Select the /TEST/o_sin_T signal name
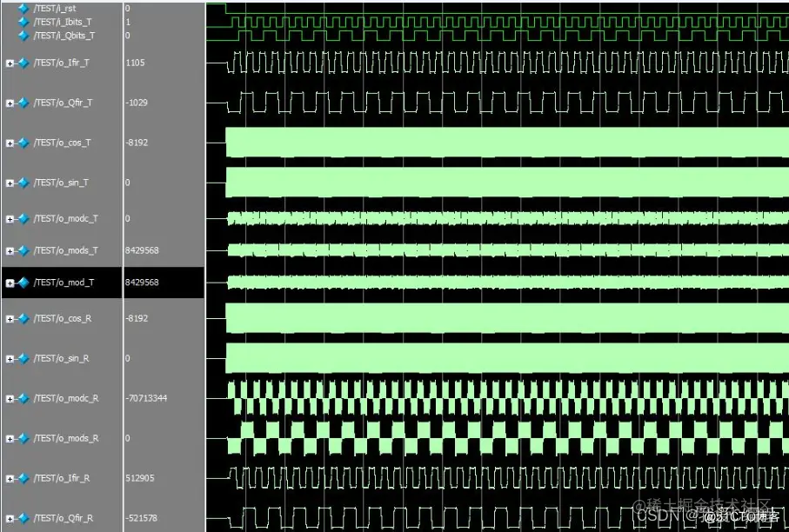Viewport: 789px width, 532px height. point(61,183)
